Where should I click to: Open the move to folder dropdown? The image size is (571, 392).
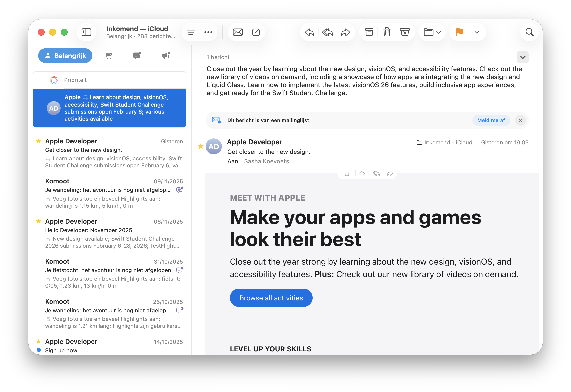pyautogui.click(x=432, y=32)
